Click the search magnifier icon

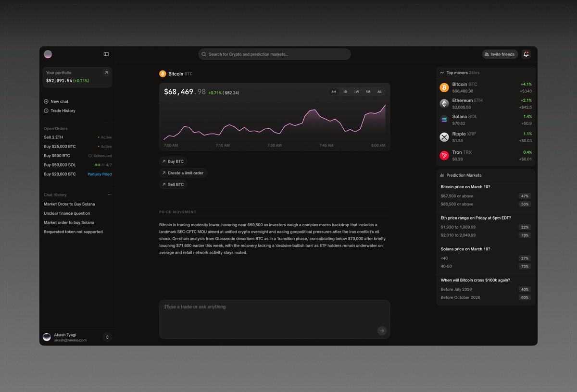pos(204,54)
